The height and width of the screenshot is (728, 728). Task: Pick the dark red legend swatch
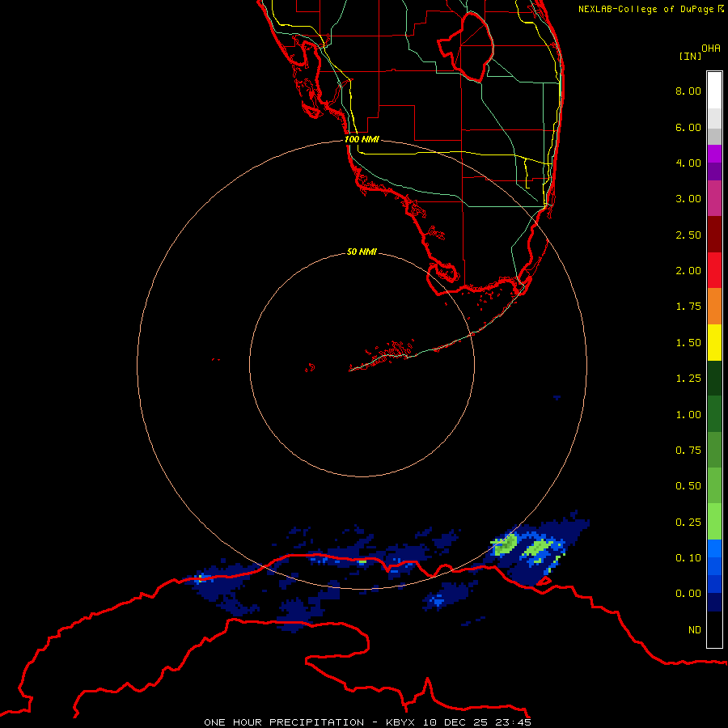(714, 235)
